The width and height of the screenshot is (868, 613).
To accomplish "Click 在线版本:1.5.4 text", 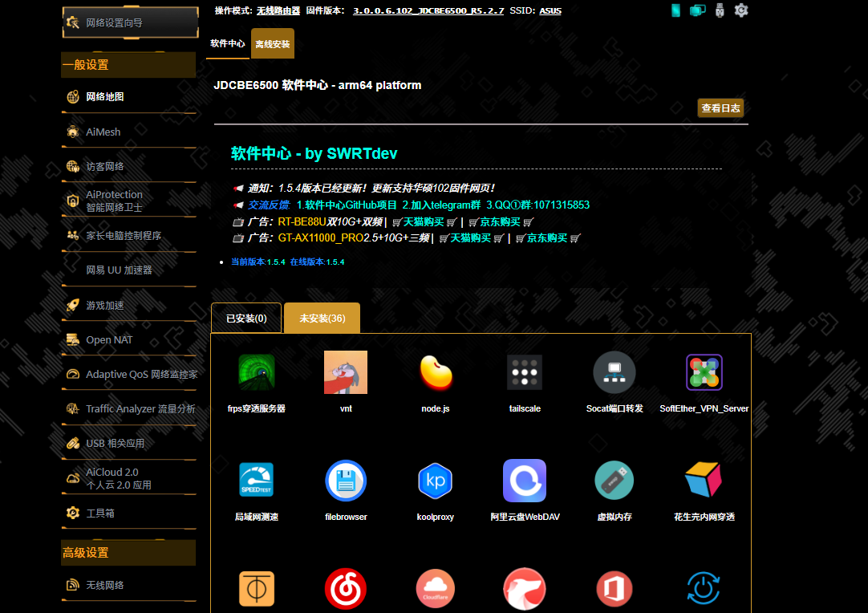I will 317,262.
